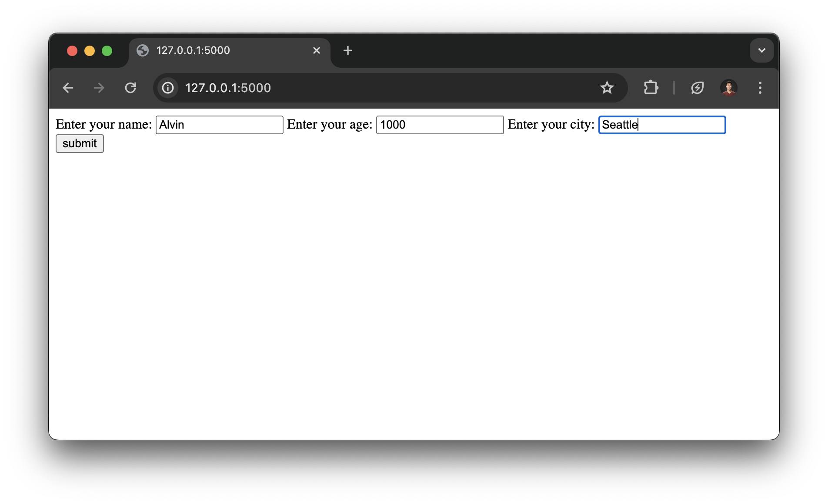Expand tab search chevron dropdown
The width and height of the screenshot is (828, 504).
tap(761, 50)
